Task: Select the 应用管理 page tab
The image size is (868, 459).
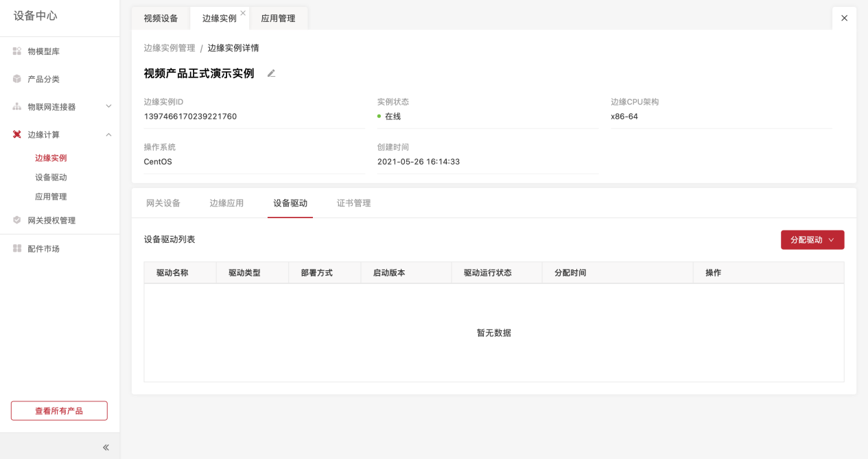Action: click(278, 19)
